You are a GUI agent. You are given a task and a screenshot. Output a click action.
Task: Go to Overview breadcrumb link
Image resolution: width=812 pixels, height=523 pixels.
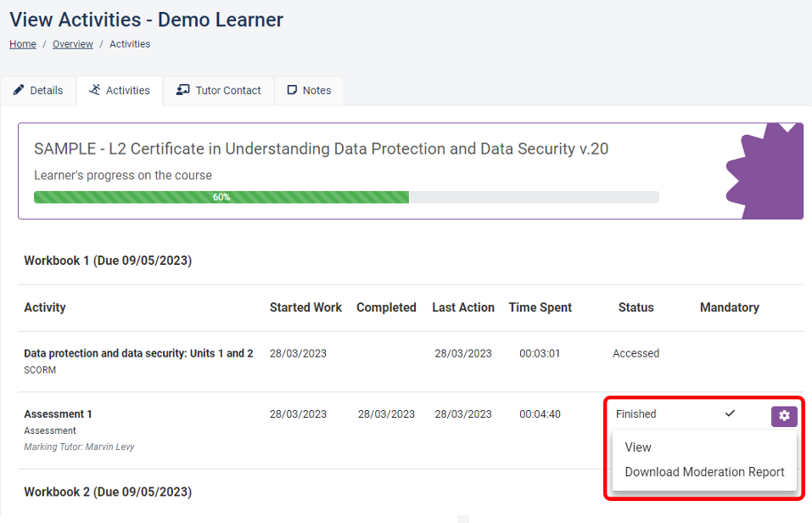[72, 44]
